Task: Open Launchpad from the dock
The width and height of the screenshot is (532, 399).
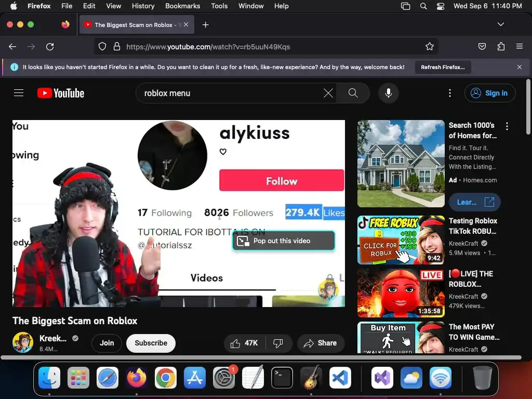Action: (x=78, y=378)
